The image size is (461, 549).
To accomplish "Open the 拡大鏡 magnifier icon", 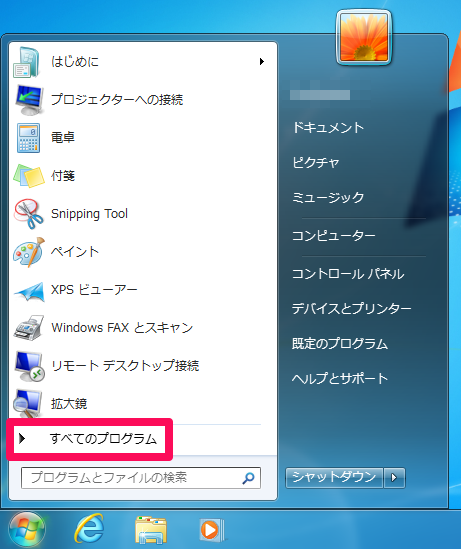I will pyautogui.click(x=27, y=403).
